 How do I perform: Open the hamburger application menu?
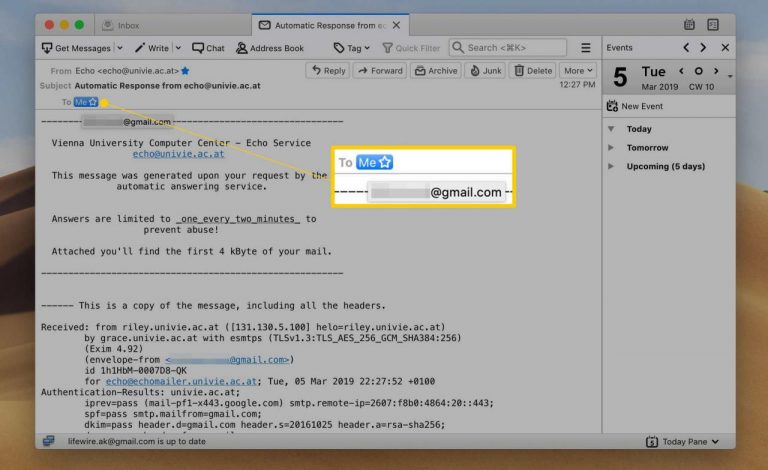point(586,47)
